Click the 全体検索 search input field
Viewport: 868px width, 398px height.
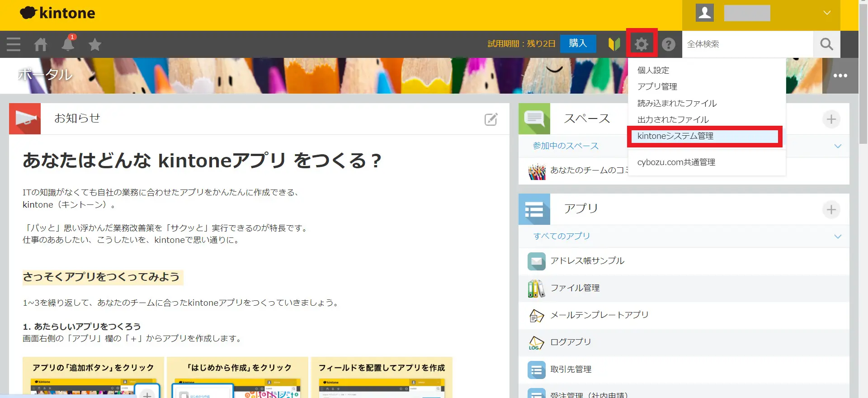tap(747, 44)
